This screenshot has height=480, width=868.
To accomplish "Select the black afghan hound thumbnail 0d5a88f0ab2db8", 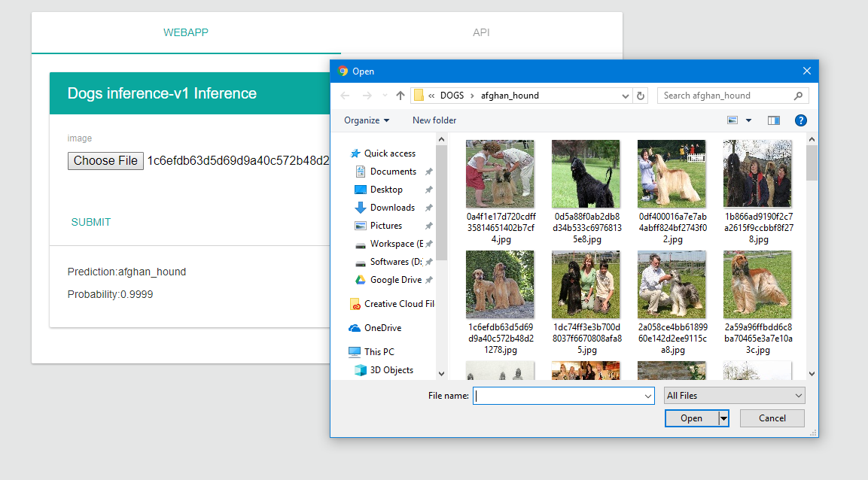I will tap(586, 174).
